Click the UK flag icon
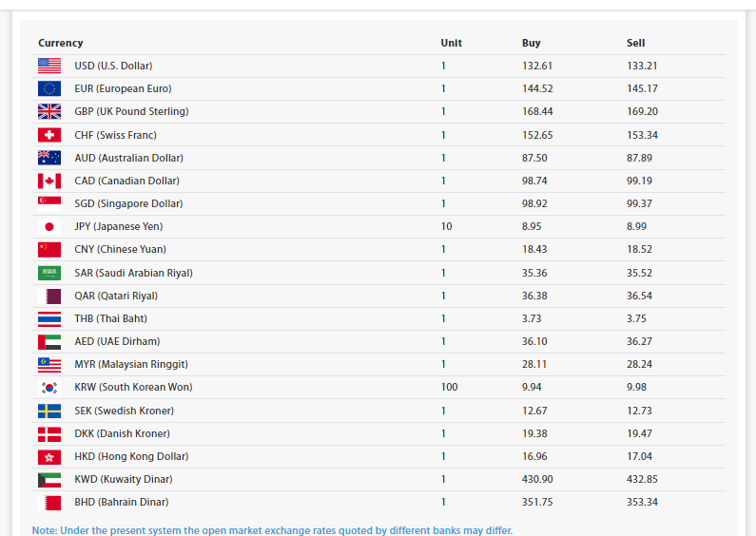756x536 pixels. click(x=49, y=111)
